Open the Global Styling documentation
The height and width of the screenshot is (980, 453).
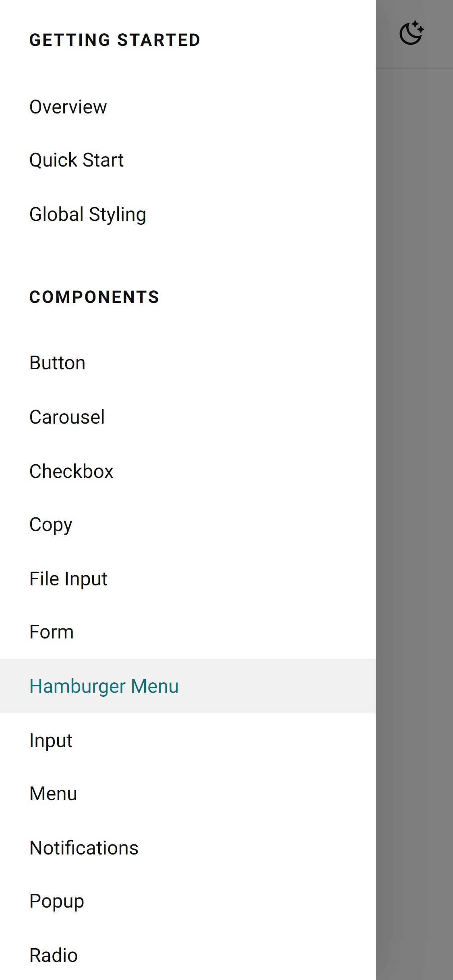88,214
